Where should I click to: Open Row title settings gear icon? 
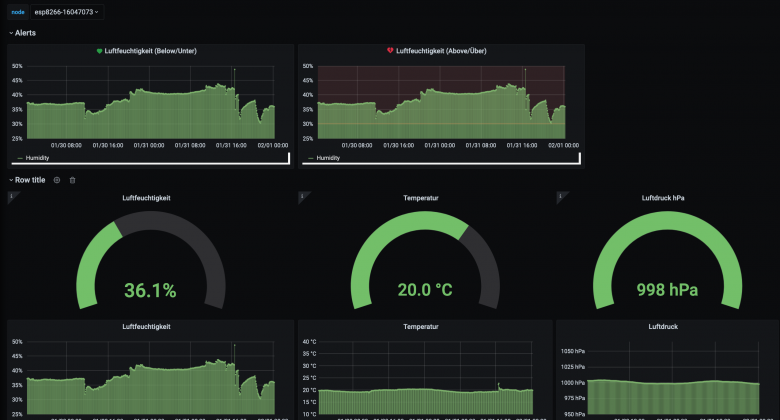(x=57, y=180)
